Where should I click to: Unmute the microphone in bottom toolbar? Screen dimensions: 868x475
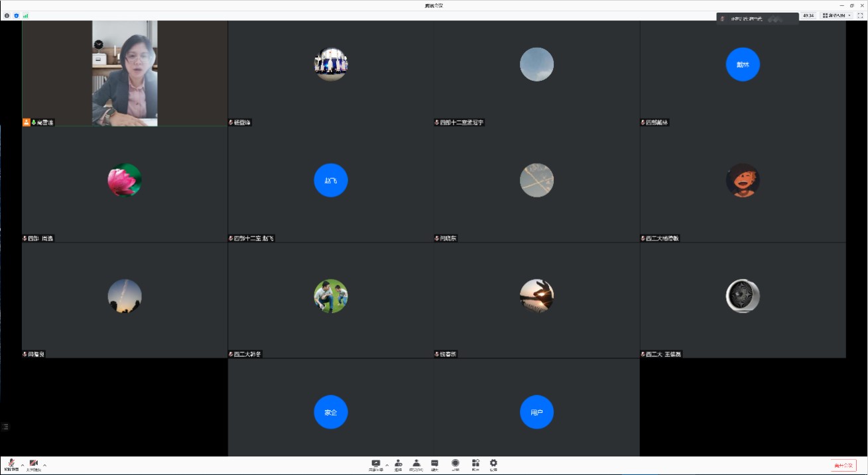click(11, 464)
